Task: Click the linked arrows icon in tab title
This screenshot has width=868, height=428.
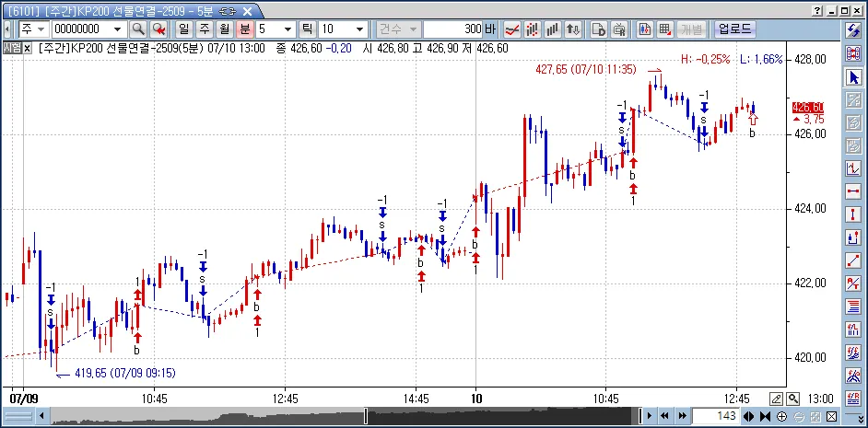Action: (227, 11)
